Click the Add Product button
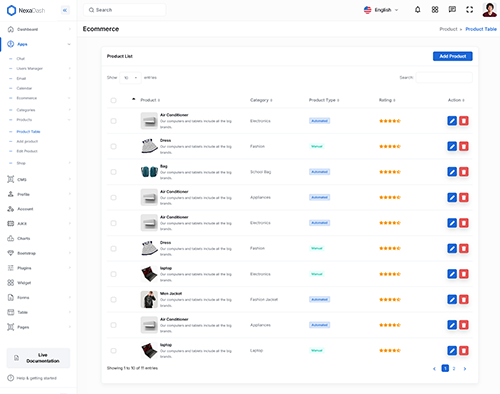Image resolution: width=500 pixels, height=394 pixels. pos(453,56)
